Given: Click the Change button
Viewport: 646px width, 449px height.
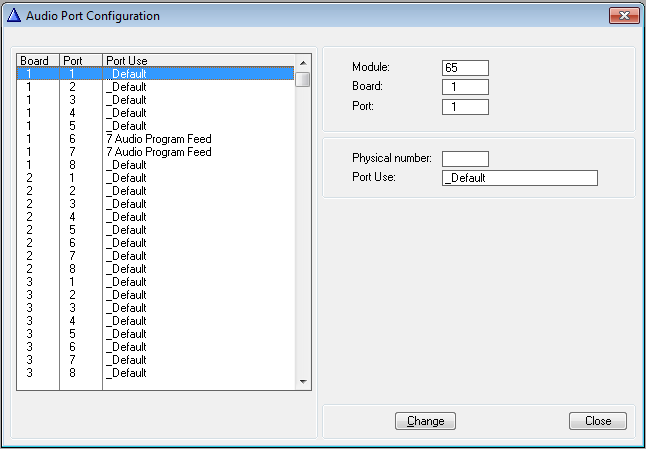Looking at the screenshot, I should [x=425, y=421].
